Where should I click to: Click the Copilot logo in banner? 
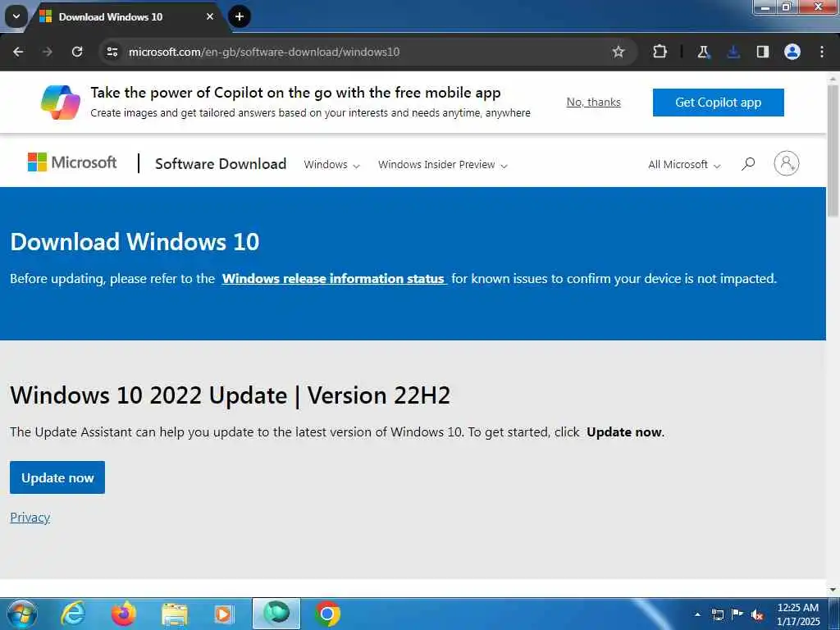pyautogui.click(x=61, y=103)
